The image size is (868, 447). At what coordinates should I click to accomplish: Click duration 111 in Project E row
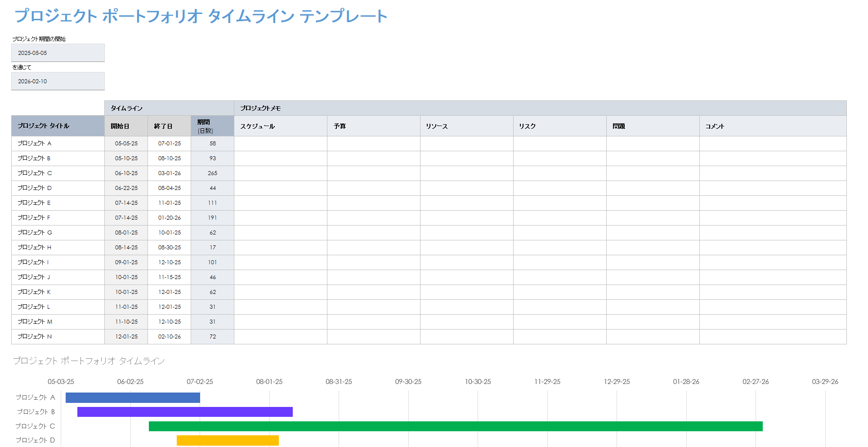click(212, 203)
